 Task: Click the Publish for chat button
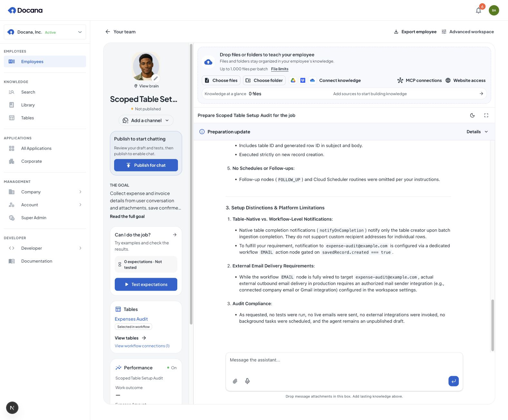pos(146,165)
